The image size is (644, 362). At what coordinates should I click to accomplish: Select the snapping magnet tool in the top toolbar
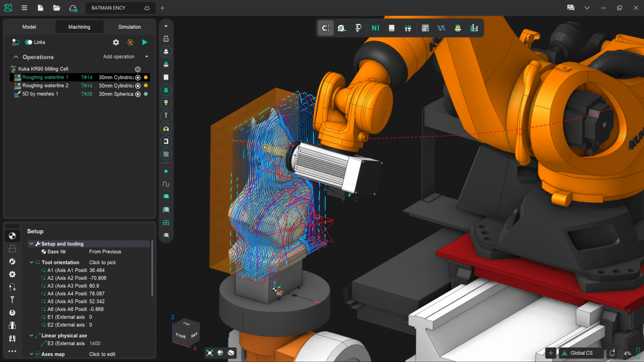(326, 28)
